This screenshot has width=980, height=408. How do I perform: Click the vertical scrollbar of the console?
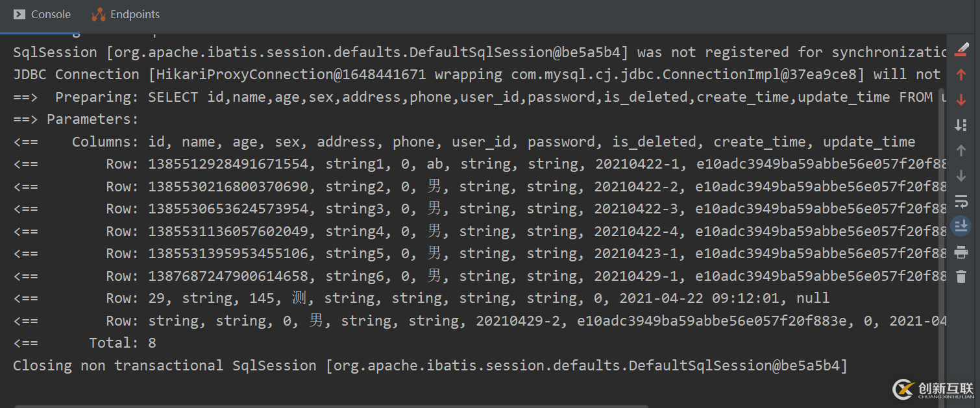coord(943,195)
